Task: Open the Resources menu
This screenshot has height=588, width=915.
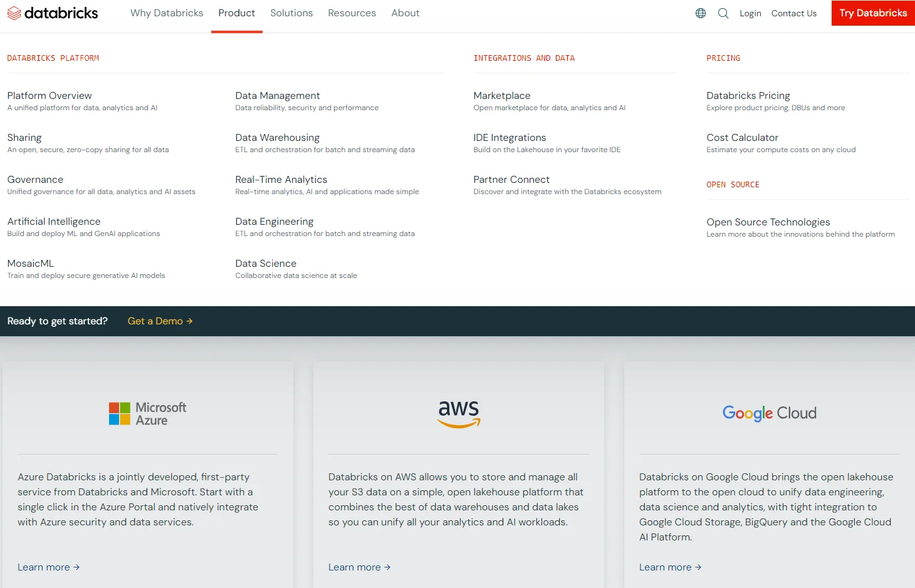Action: click(x=352, y=13)
